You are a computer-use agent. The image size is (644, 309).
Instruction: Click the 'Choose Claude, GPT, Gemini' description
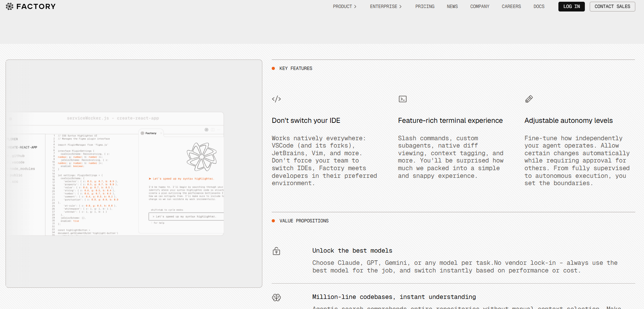tap(465, 267)
